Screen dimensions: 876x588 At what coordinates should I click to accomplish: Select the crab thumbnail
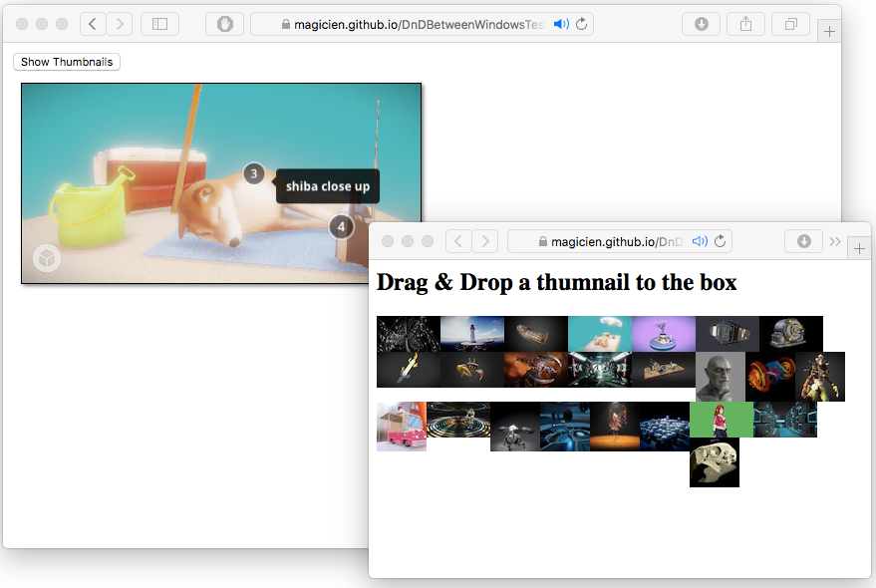(472, 370)
